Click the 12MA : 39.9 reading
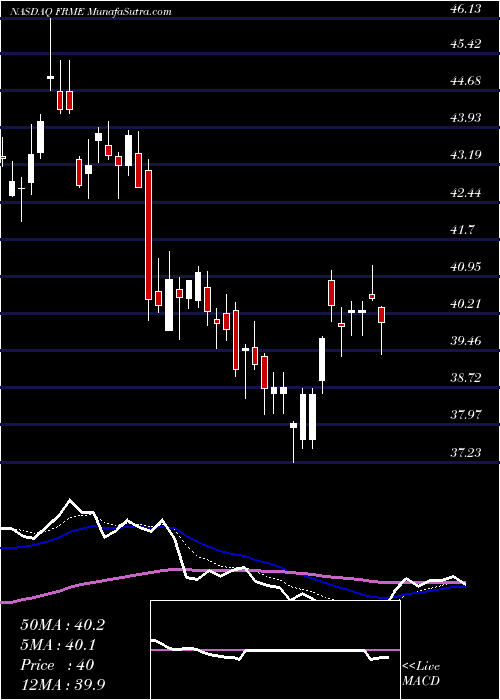The height and width of the screenshot is (700, 500). [x=63, y=685]
